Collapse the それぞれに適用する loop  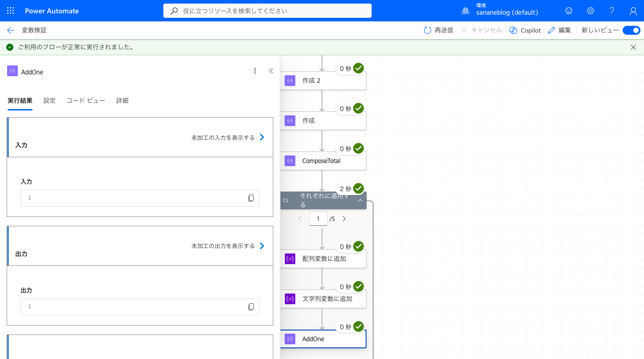pyautogui.click(x=360, y=201)
